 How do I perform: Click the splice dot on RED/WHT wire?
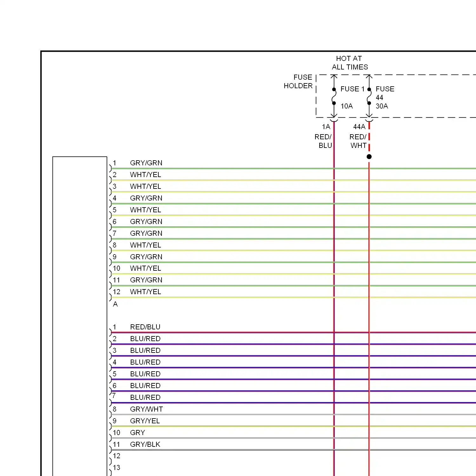369,157
